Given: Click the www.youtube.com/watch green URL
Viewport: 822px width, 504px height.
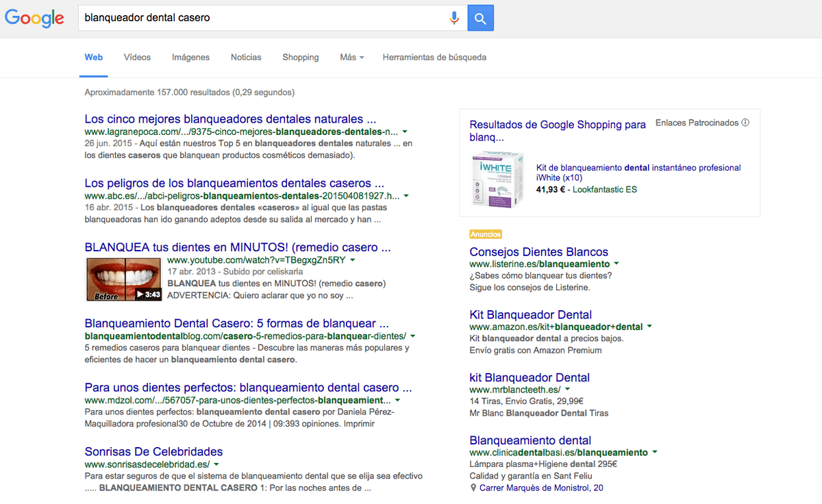Looking at the screenshot, I should click(x=256, y=261).
